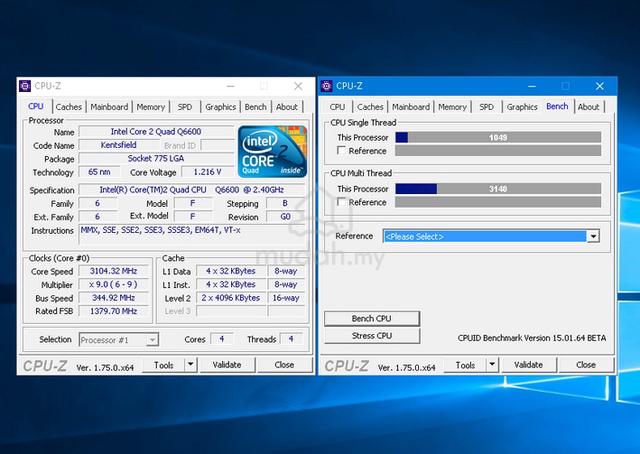Screen dimensions: 640x454
Task: Switch to Bench tab in left window
Action: 256,107
